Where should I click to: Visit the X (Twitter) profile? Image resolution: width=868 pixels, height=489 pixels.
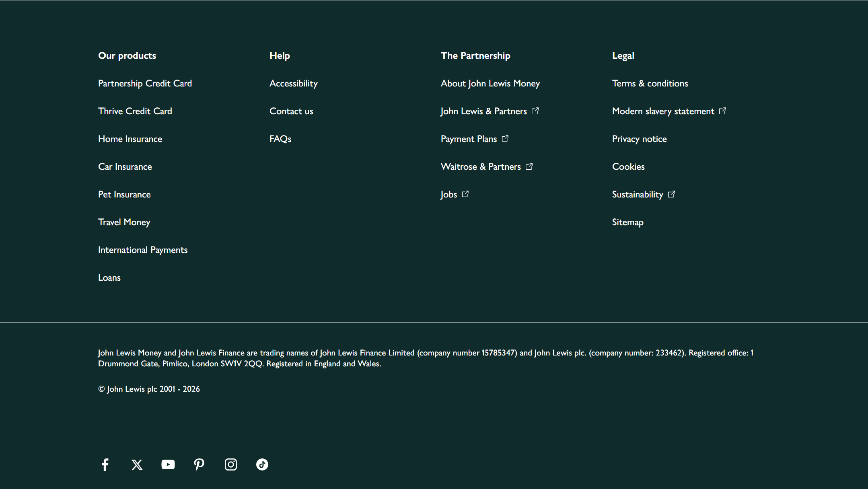(136, 464)
